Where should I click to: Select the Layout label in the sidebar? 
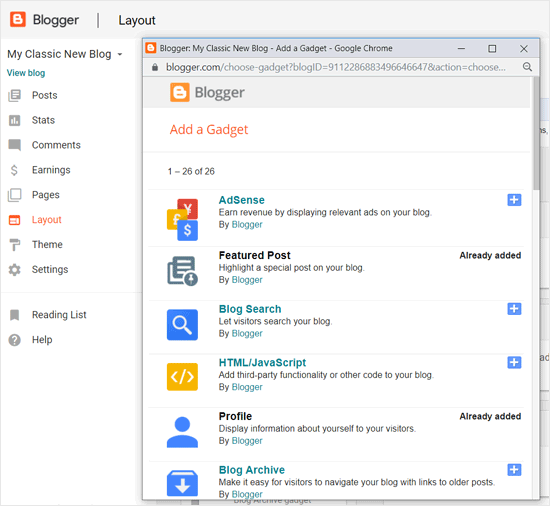(46, 220)
